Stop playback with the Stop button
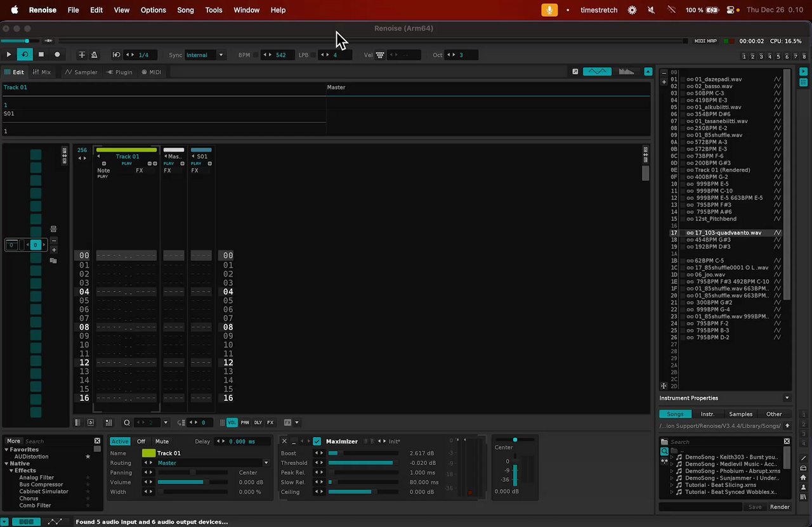Screen dimensions: 812x527 [x=41, y=55]
